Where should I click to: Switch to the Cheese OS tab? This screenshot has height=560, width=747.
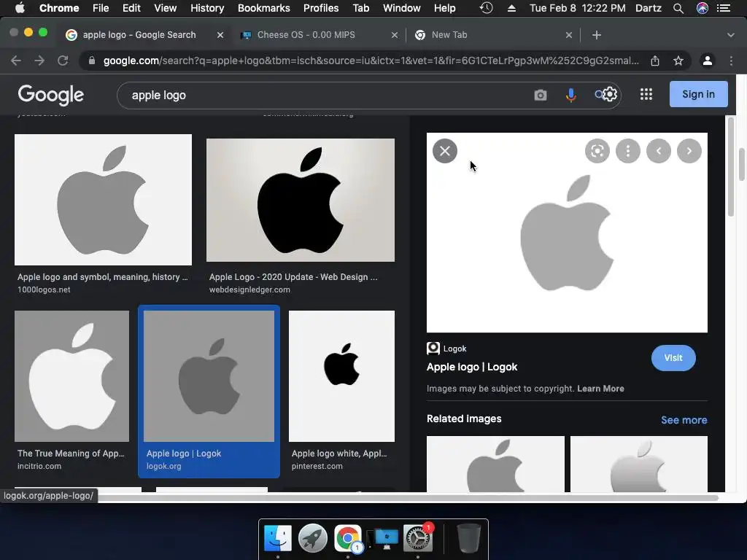306,35
